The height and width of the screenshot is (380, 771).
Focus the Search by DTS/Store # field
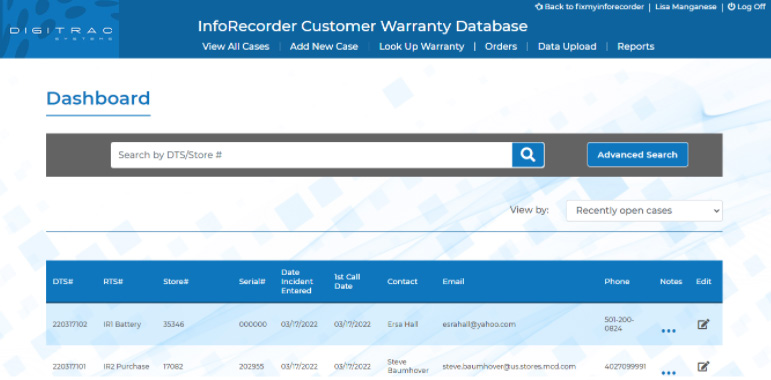(311, 155)
